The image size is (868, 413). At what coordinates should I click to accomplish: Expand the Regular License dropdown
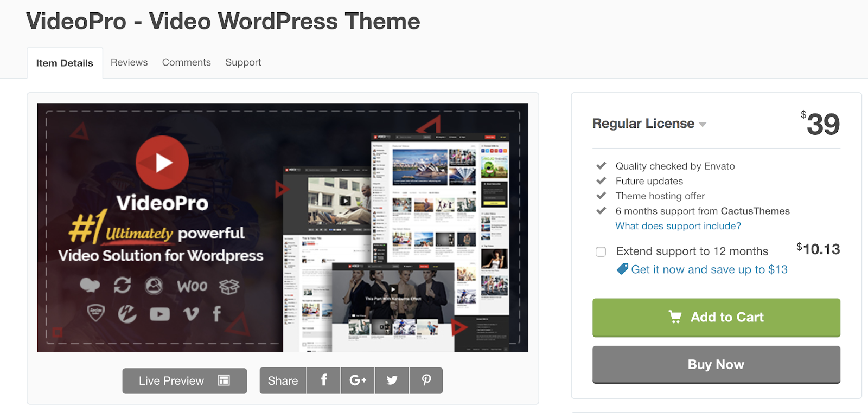point(649,124)
